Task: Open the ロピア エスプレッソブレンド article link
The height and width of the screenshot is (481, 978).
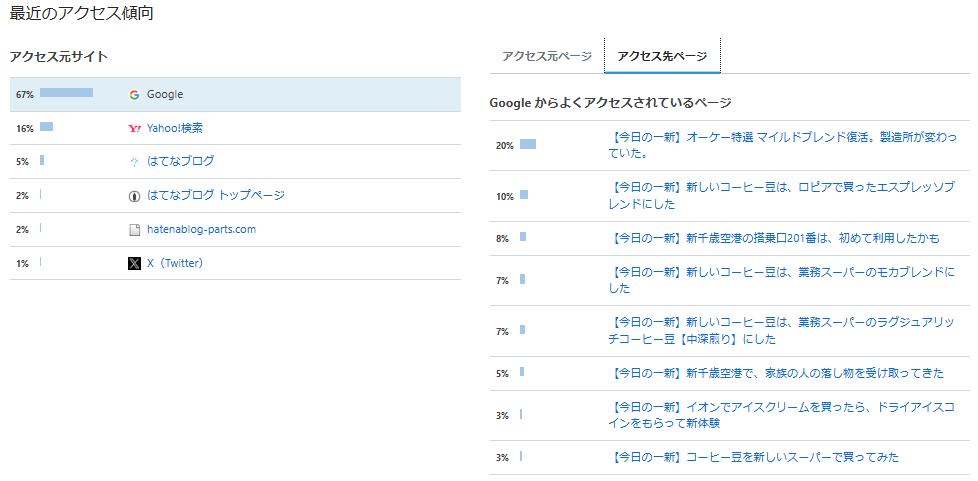Action: pyautogui.click(x=782, y=196)
